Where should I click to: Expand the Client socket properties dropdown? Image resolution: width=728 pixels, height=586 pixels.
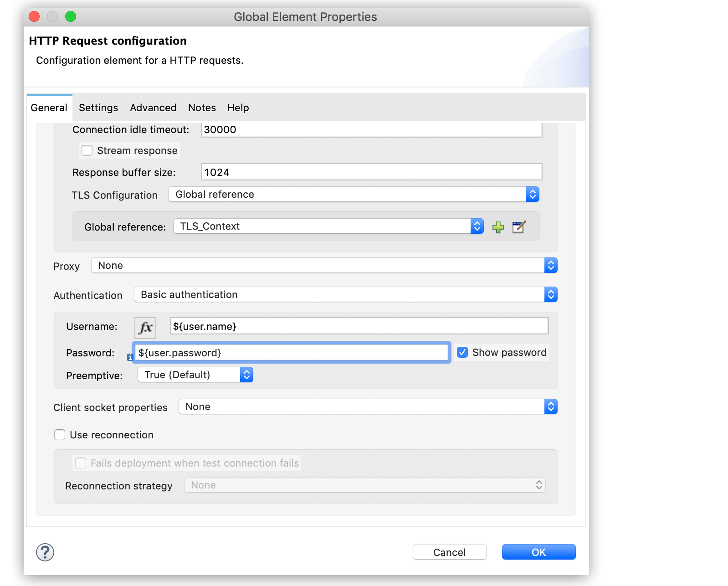[368, 407]
